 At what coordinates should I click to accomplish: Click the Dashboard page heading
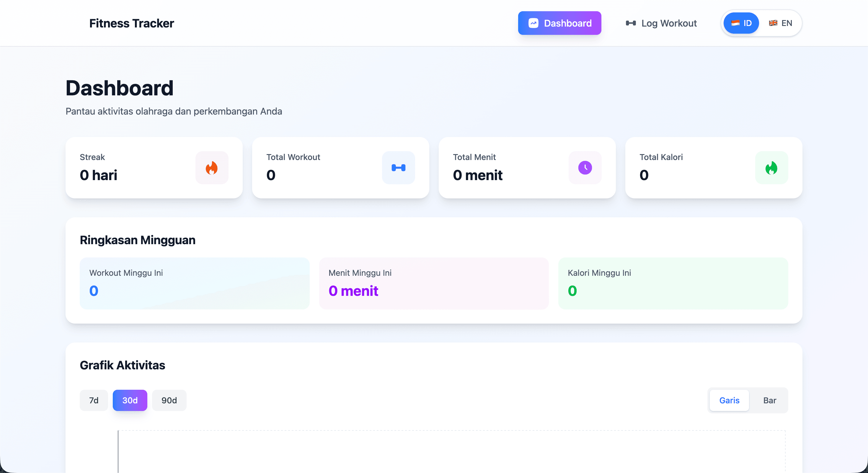coord(119,88)
